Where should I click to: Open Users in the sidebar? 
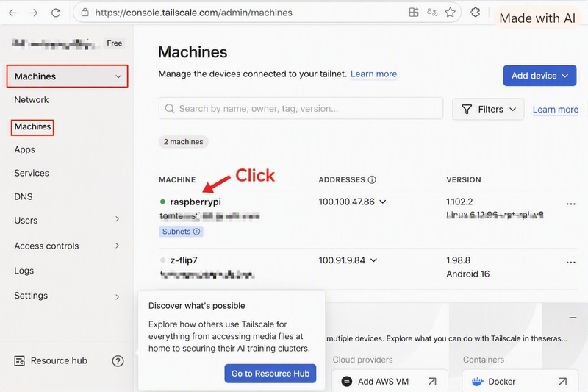click(26, 220)
